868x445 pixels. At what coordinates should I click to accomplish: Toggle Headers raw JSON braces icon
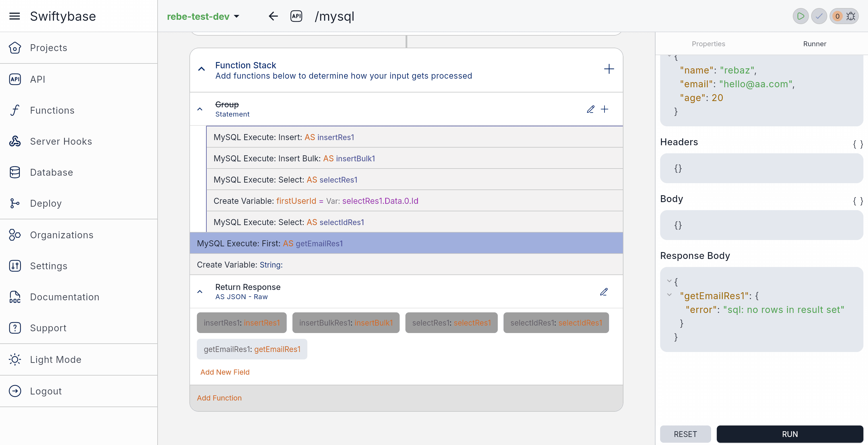click(858, 145)
